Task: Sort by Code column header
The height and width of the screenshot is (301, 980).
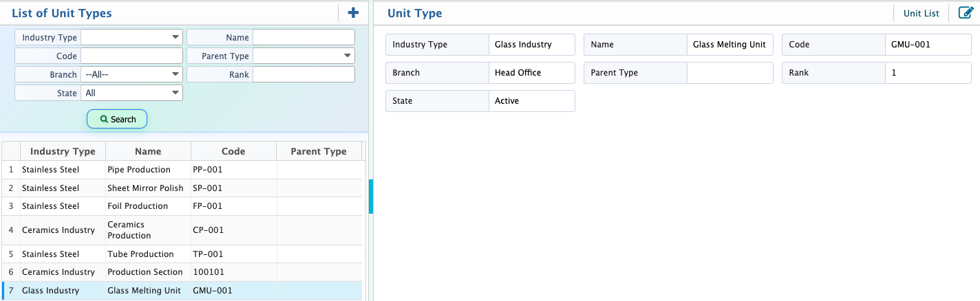Action: 233,151
